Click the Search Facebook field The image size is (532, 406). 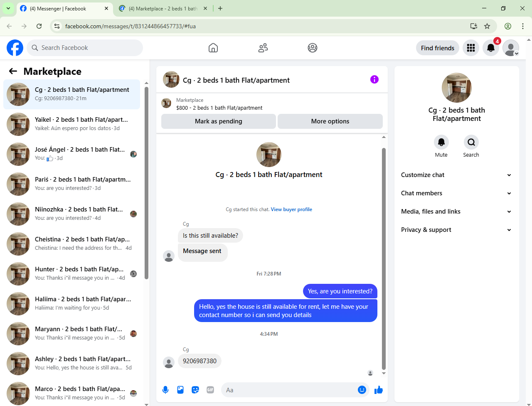tap(85, 48)
